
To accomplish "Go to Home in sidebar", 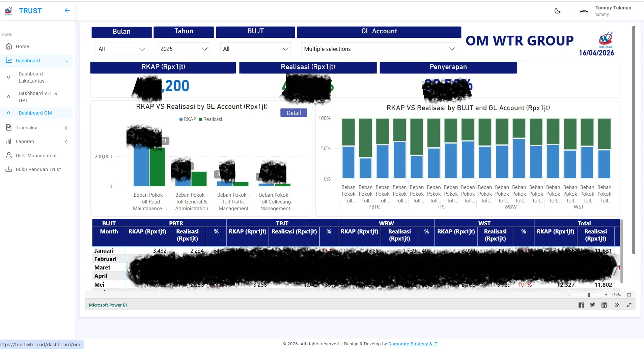I will coord(22,46).
